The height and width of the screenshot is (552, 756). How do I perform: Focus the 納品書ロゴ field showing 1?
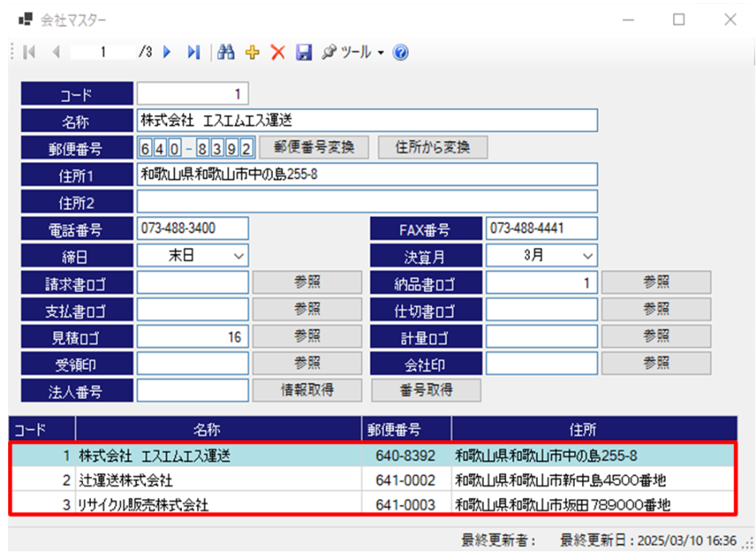click(x=541, y=282)
